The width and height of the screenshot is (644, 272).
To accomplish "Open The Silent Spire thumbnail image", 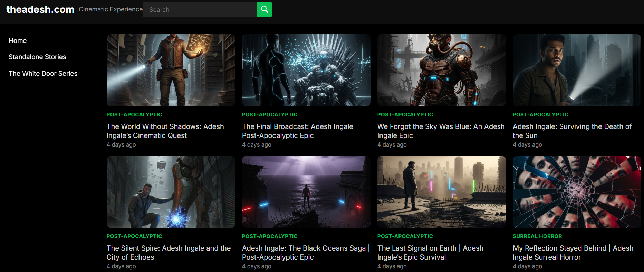I will pos(171,192).
